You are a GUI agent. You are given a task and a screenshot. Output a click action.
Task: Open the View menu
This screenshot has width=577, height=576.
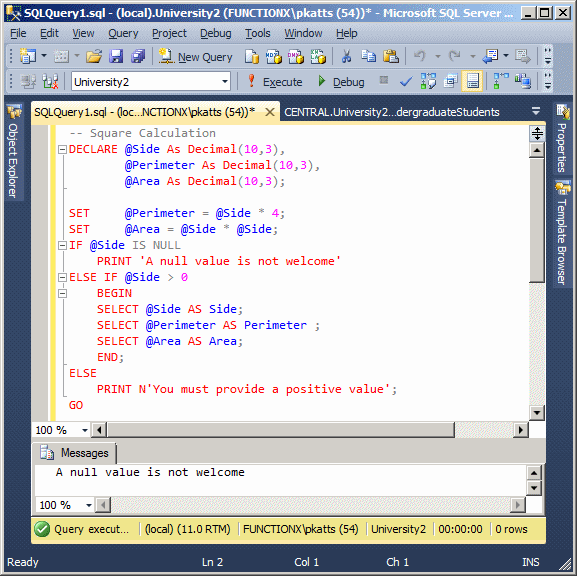point(83,33)
